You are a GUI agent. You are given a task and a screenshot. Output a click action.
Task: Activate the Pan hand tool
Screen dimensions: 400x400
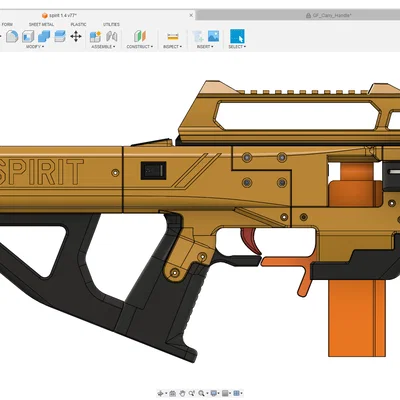[x=182, y=393]
